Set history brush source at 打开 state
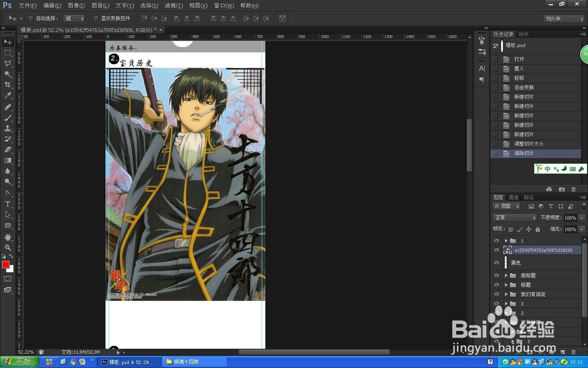Image resolution: width=588 pixels, height=368 pixels. pos(495,59)
